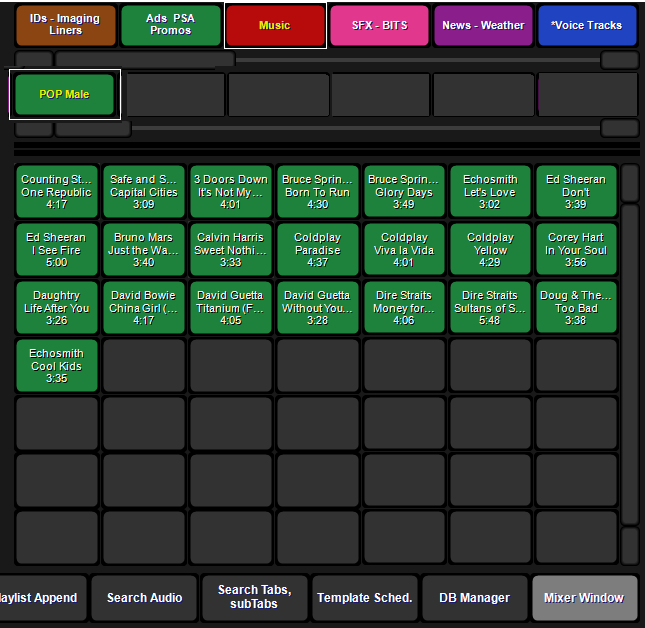The width and height of the screenshot is (645, 628).
Task: Click left arrow of main tabs scrollbar
Action: 34,60
